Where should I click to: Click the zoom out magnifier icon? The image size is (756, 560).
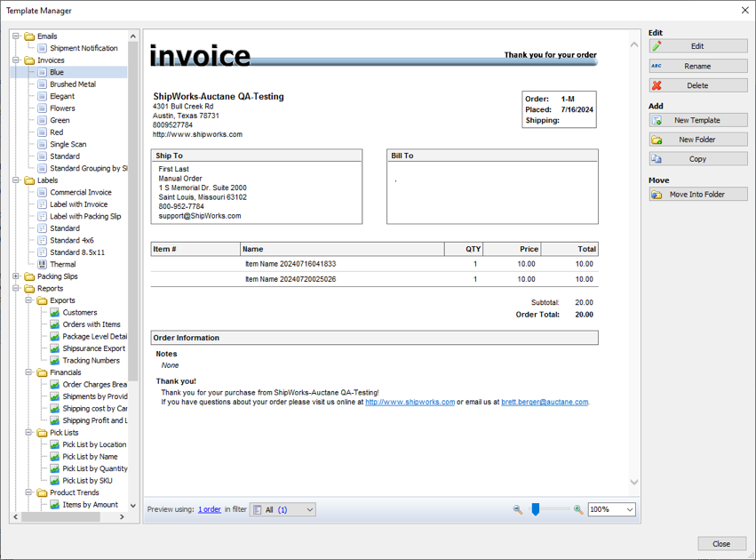[x=517, y=509]
